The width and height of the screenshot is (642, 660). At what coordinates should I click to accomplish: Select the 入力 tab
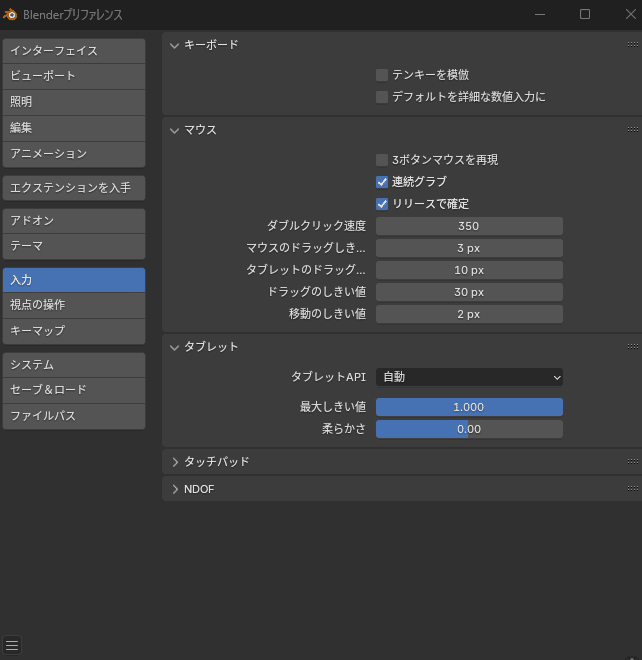coord(74,280)
